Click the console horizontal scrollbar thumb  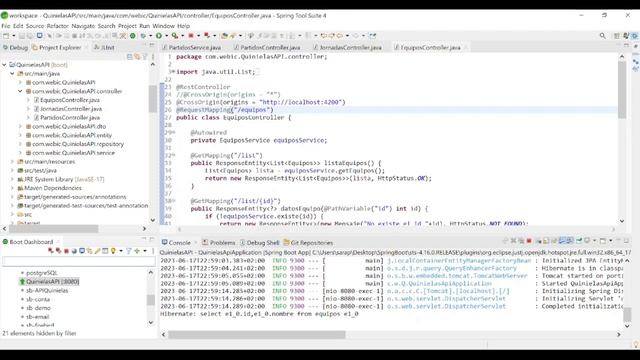257,334
